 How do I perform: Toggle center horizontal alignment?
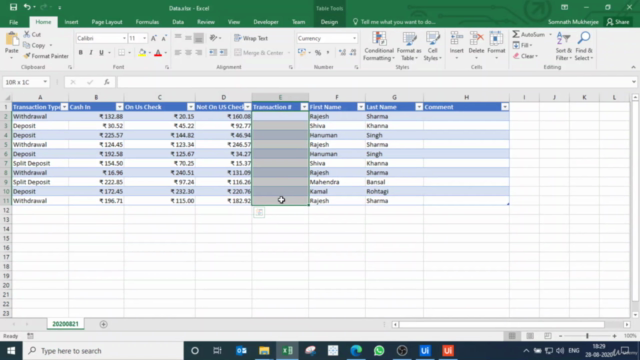(188, 53)
